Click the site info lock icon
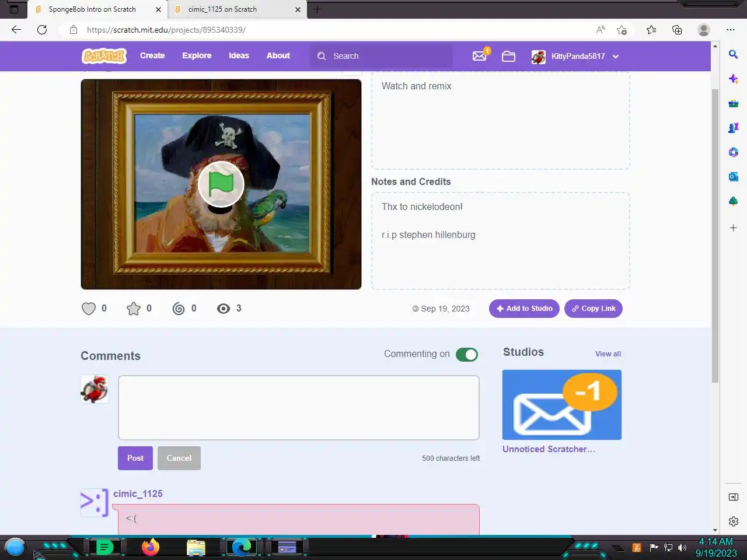 74,30
